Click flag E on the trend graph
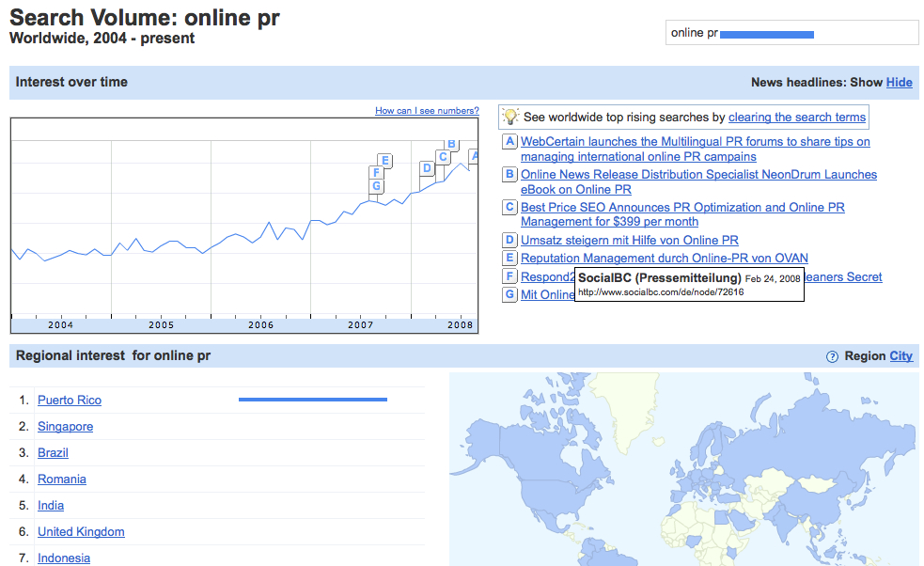This screenshot has height=566, width=924. pyautogui.click(x=385, y=161)
